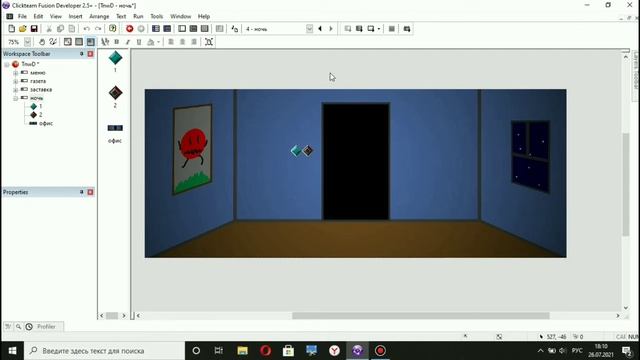Open the Data Elements icon

(204, 29)
